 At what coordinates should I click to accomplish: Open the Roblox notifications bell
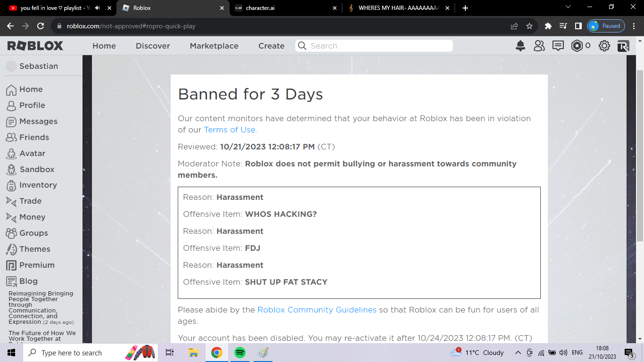[520, 46]
